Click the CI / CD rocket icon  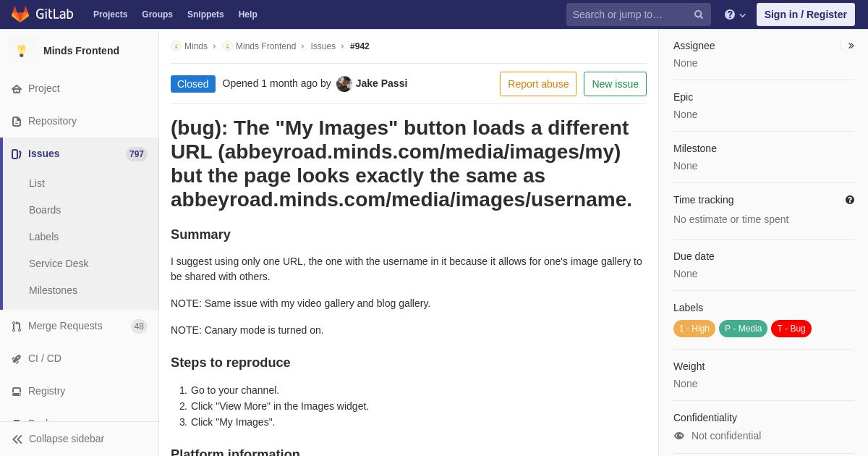click(x=17, y=359)
